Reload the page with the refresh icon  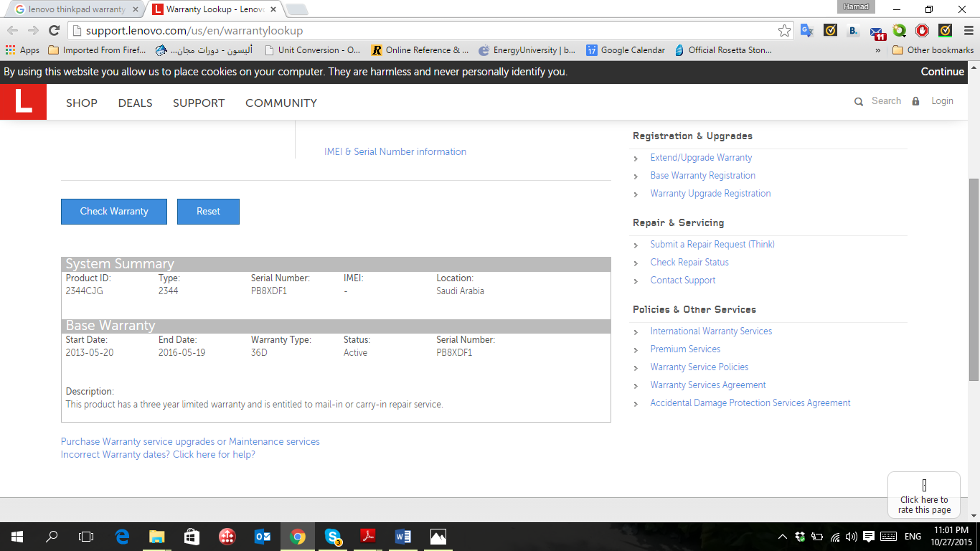54,31
